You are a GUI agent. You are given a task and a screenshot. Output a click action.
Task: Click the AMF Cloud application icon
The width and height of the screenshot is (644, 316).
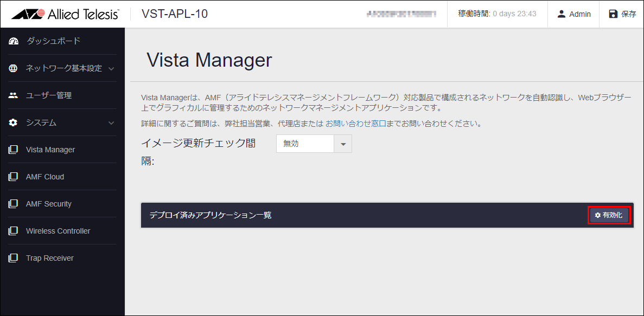point(13,177)
